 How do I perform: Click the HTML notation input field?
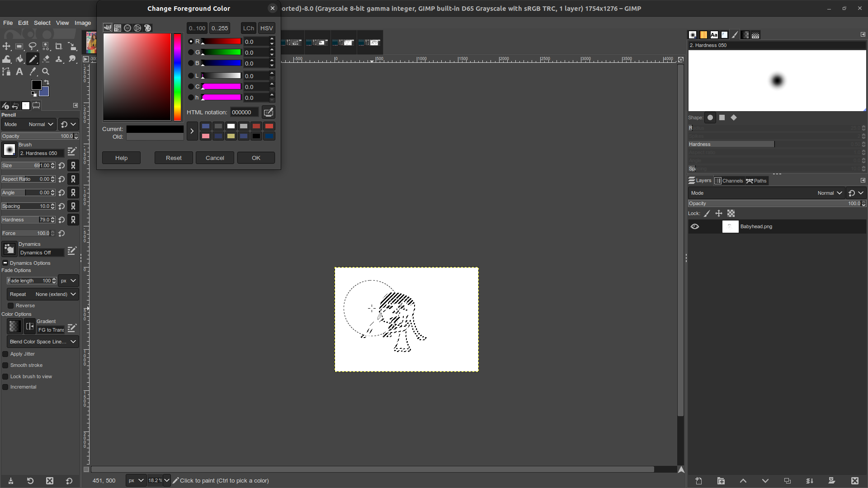244,112
